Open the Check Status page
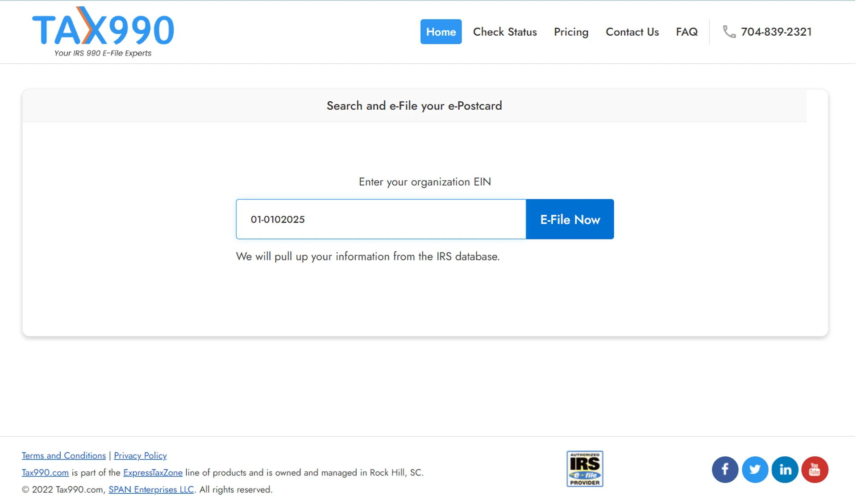Image resolution: width=857 pixels, height=504 pixels. coord(505,32)
